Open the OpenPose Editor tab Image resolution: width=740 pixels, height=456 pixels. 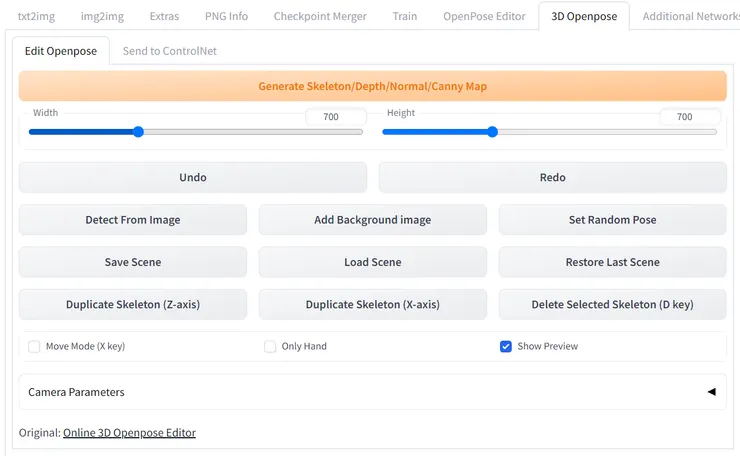tap(483, 16)
